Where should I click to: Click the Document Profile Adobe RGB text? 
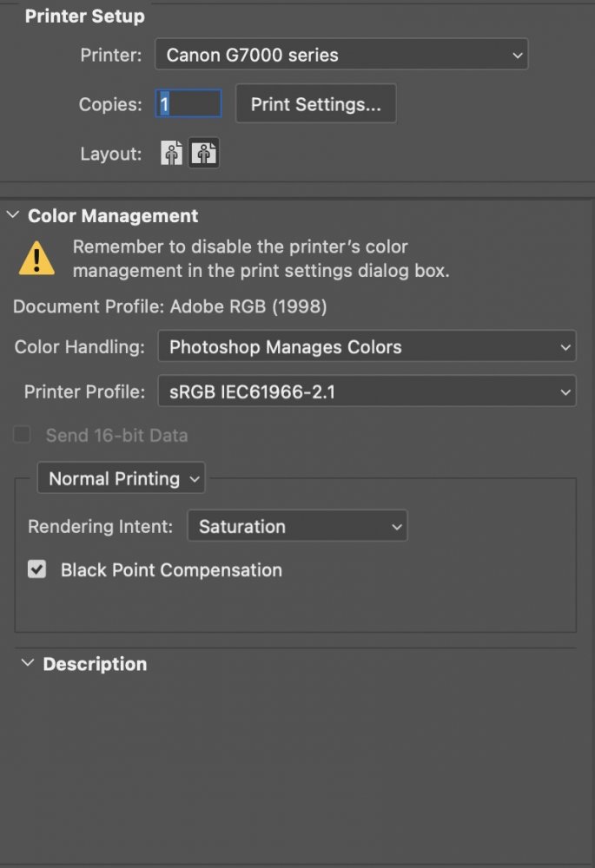[170, 306]
